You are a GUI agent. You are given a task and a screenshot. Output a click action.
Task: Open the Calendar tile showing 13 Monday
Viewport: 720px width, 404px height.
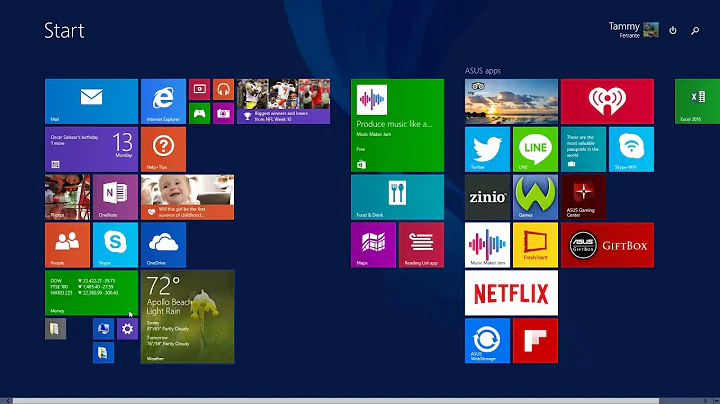(91, 150)
